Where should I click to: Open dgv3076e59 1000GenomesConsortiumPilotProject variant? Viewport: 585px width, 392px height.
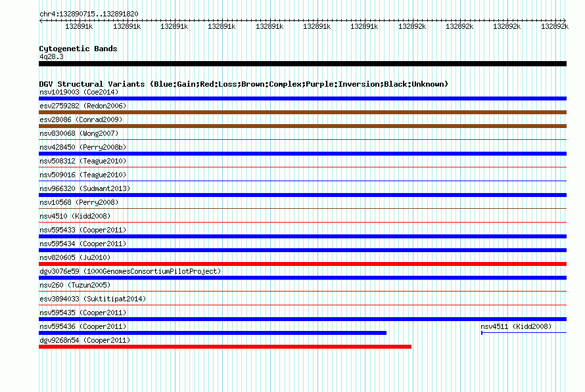130,271
